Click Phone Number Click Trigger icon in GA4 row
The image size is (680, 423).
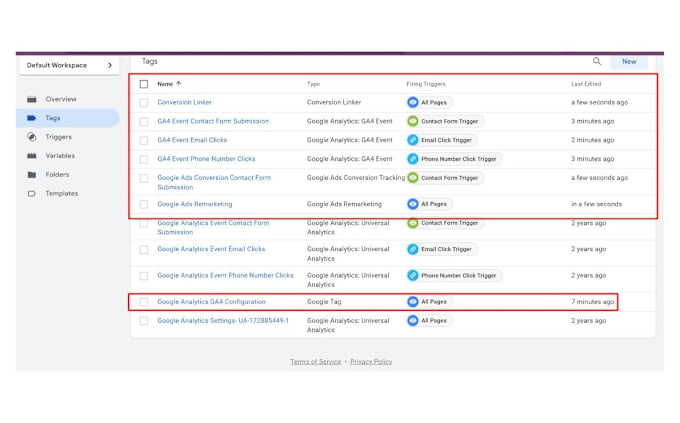[x=413, y=159]
